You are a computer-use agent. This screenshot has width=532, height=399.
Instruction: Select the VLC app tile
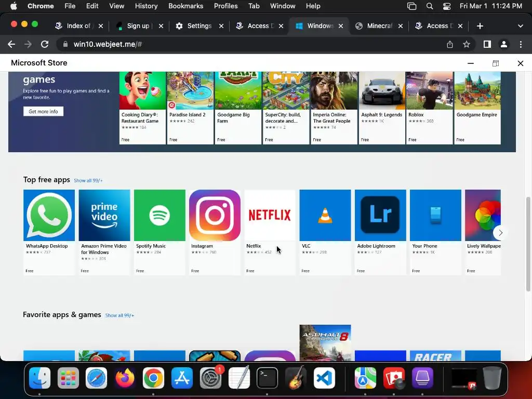coord(325,232)
